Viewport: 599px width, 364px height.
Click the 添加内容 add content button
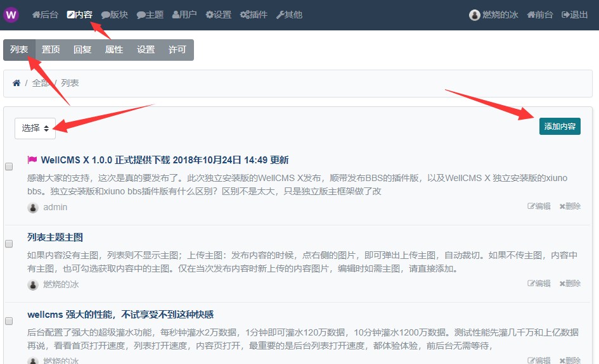560,127
